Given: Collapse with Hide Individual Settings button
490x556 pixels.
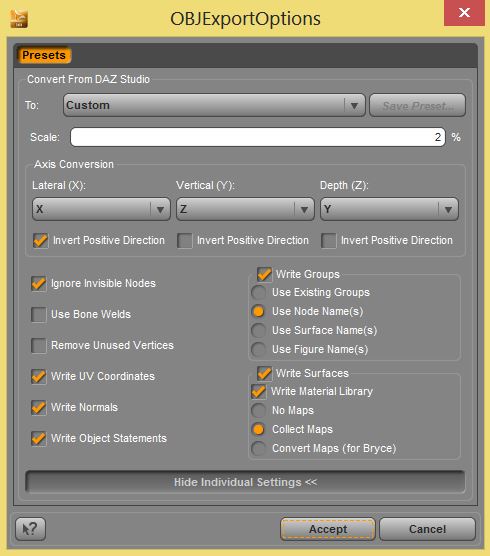Looking at the screenshot, I should (x=245, y=482).
